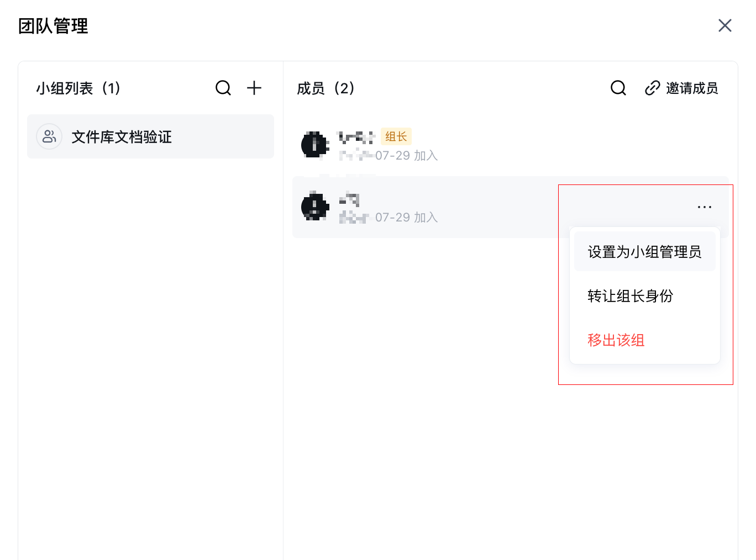Click the people icon of 文件库文档验证
This screenshot has height=560, width=756.
pos(49,136)
